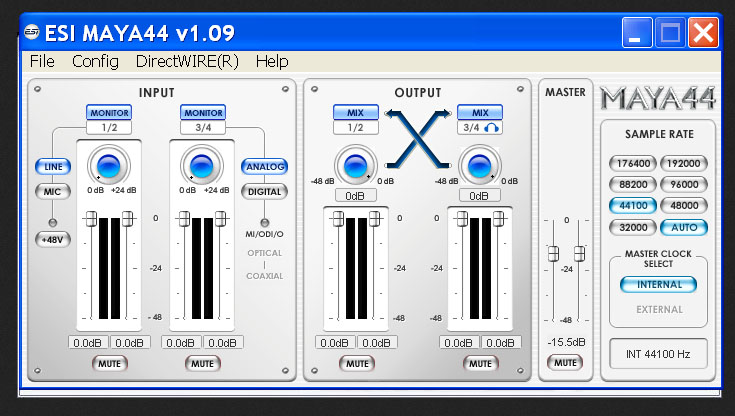Open the Help menu
The height and width of the screenshot is (416, 735).
coord(272,61)
